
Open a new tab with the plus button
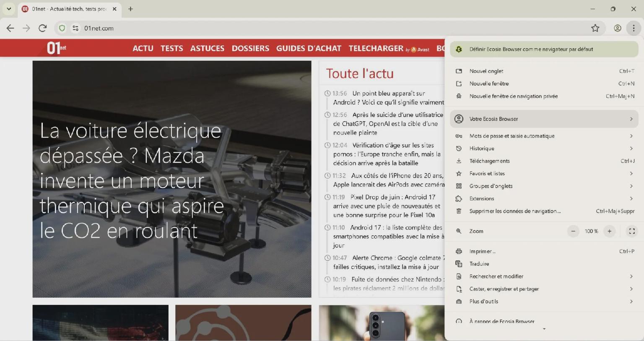click(130, 9)
